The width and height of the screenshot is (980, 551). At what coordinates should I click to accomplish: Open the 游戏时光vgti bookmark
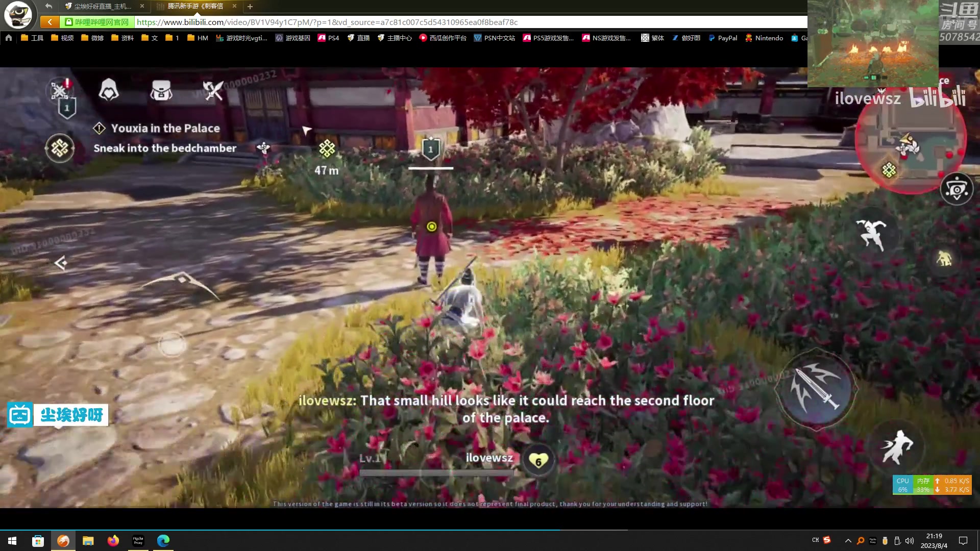coord(242,38)
